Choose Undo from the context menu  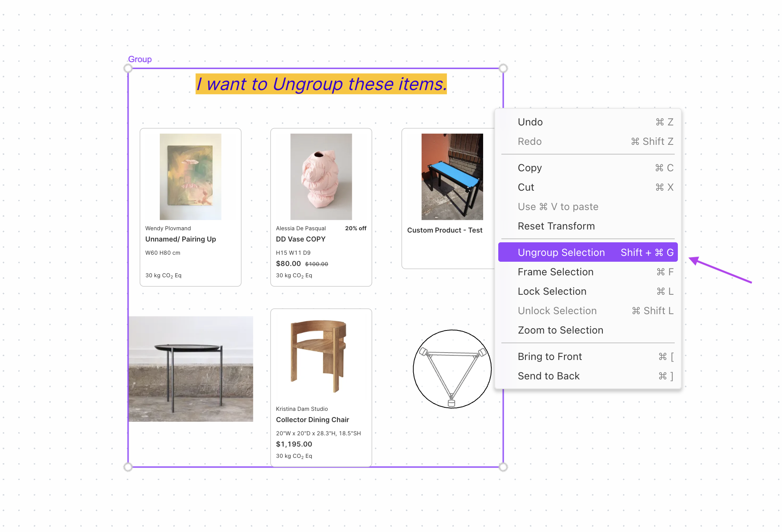[588, 122]
